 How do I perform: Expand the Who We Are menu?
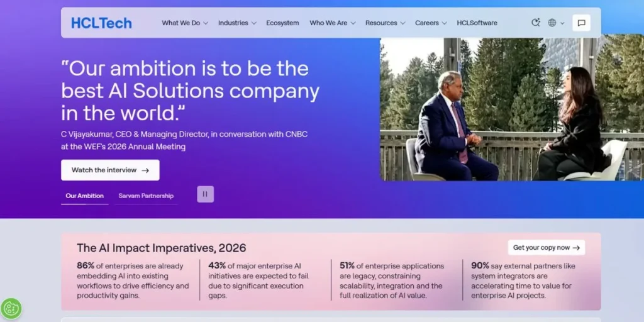click(x=332, y=23)
